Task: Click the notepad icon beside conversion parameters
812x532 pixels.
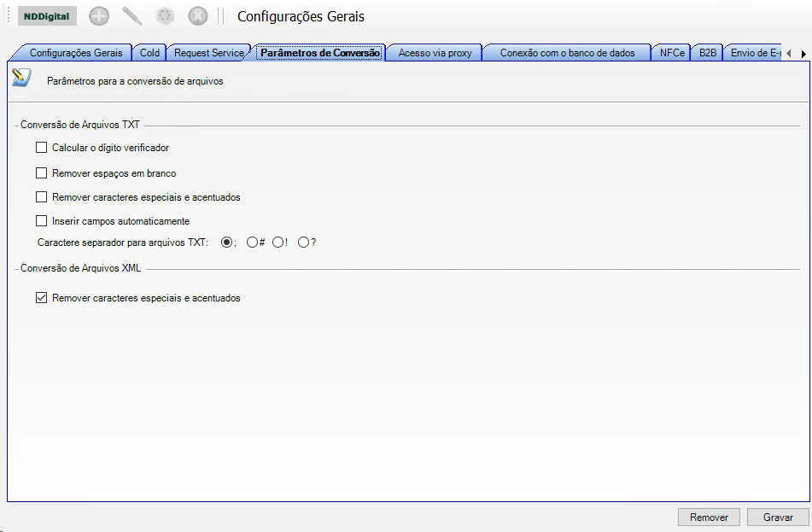Action: pos(21,78)
